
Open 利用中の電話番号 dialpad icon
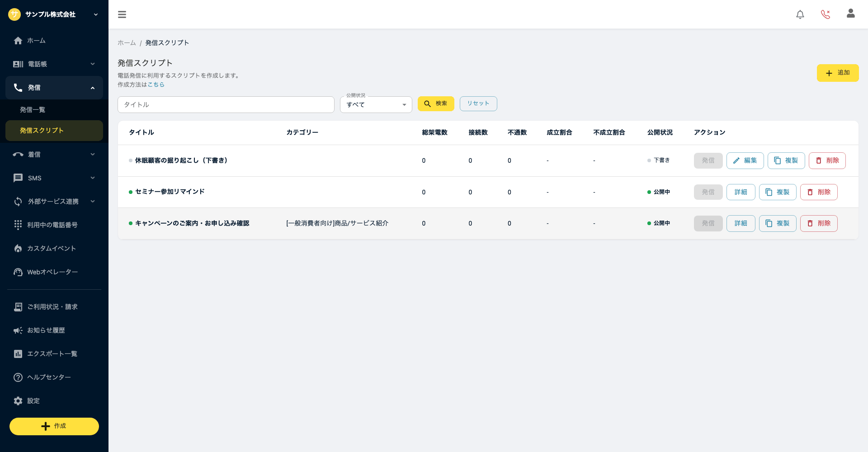pyautogui.click(x=18, y=225)
